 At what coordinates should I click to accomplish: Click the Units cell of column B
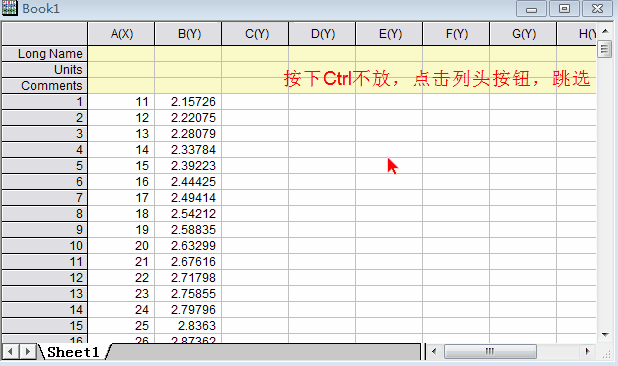tap(188, 70)
